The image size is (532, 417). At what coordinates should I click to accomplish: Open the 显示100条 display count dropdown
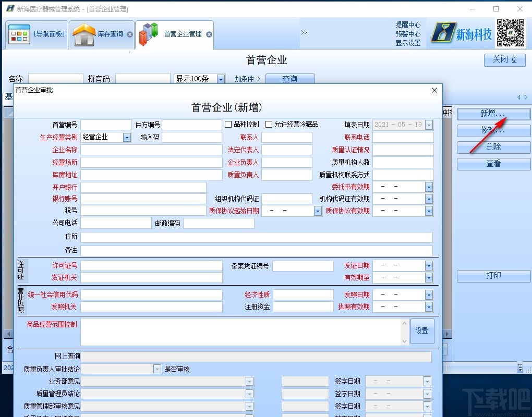pos(220,79)
